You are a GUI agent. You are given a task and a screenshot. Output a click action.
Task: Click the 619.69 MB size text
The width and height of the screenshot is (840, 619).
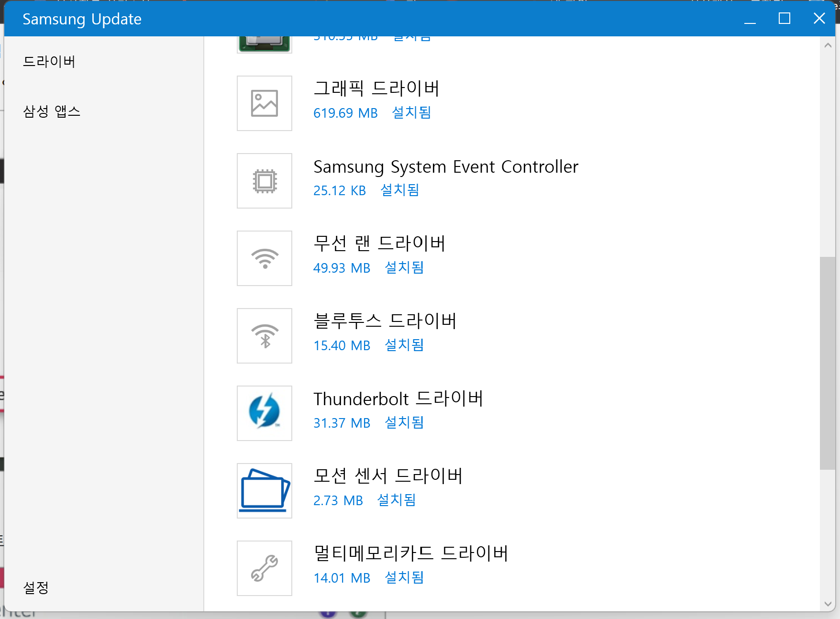tap(345, 113)
